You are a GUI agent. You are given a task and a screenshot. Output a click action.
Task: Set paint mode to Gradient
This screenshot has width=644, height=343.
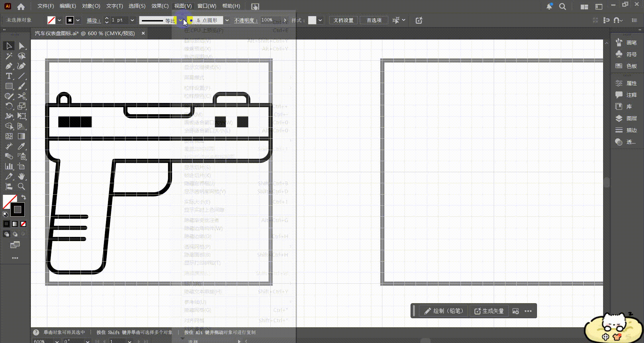(x=15, y=224)
